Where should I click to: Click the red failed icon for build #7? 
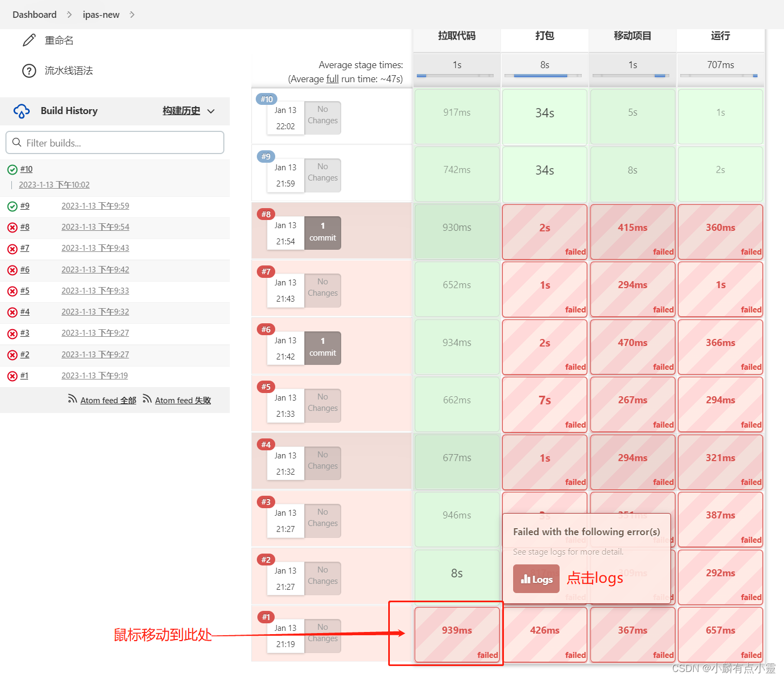(12, 249)
